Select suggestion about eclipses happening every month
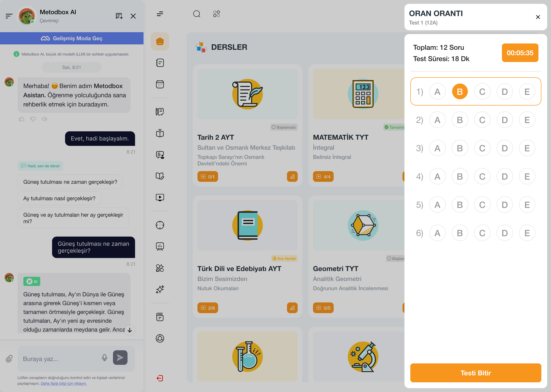The width and height of the screenshot is (551, 392). (x=73, y=218)
